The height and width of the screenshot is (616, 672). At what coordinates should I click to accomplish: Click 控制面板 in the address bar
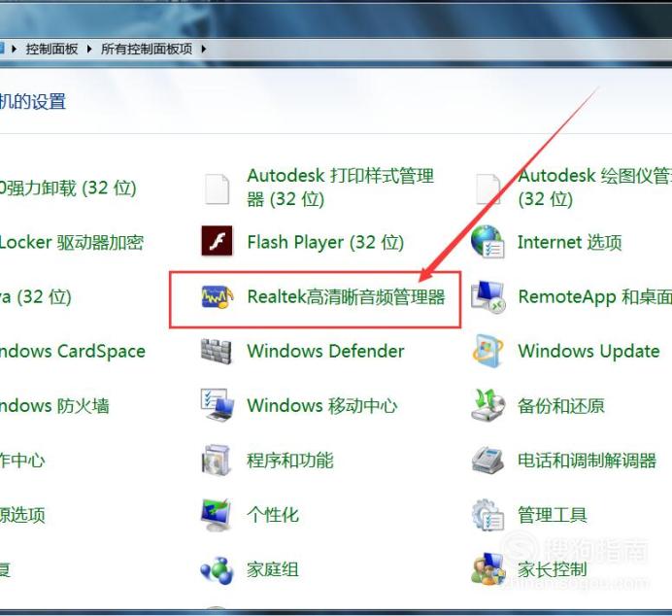coord(51,49)
